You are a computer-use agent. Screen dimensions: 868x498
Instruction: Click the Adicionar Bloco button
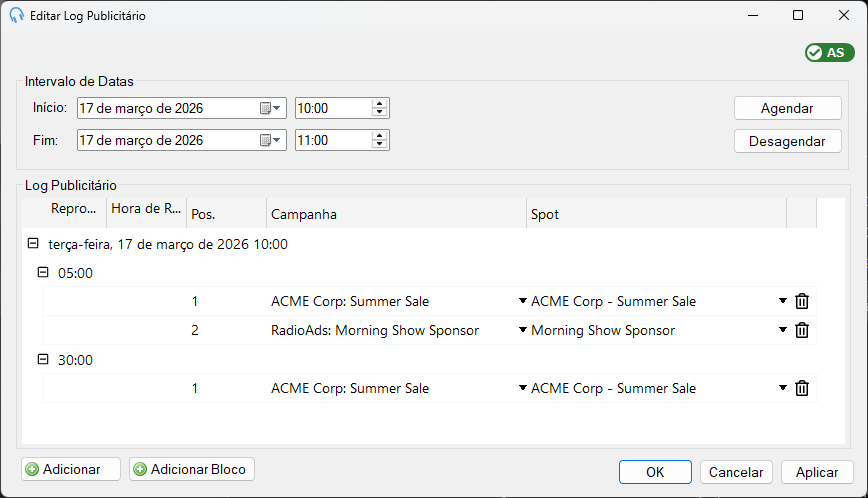[192, 469]
